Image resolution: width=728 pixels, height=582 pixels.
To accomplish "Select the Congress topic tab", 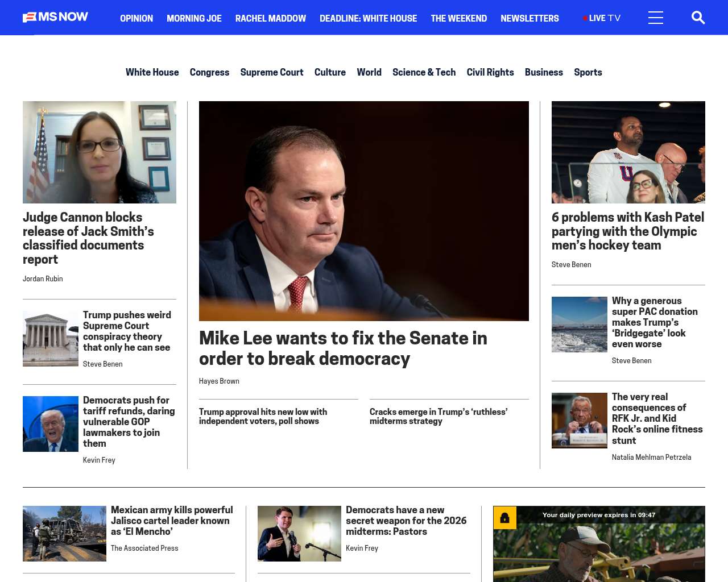I will tap(209, 72).
